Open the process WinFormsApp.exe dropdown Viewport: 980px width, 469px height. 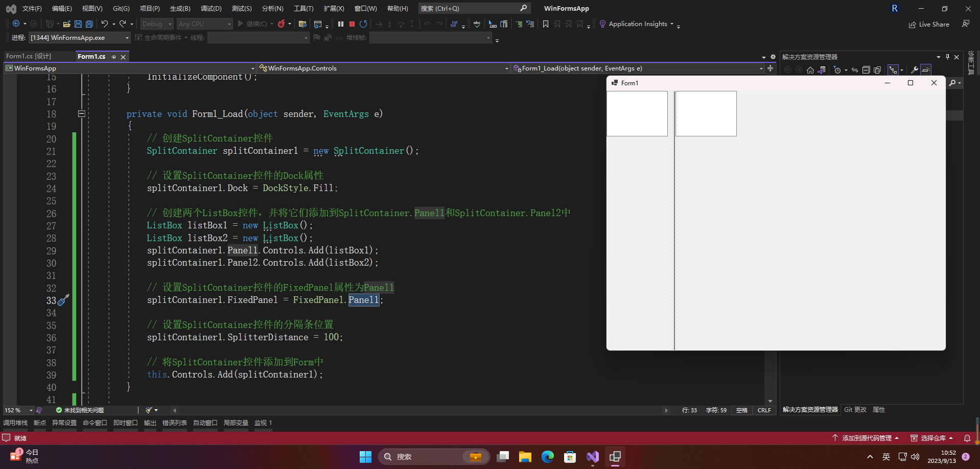point(80,38)
